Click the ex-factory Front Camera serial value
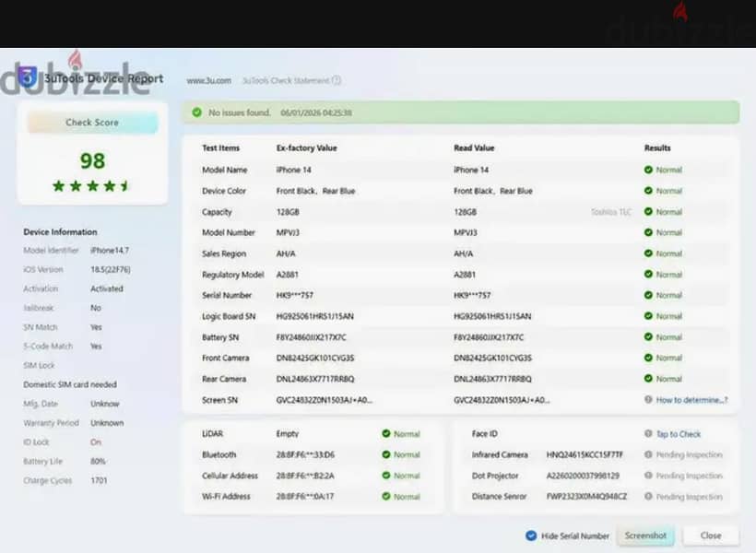This screenshot has height=553, width=756. (315, 359)
